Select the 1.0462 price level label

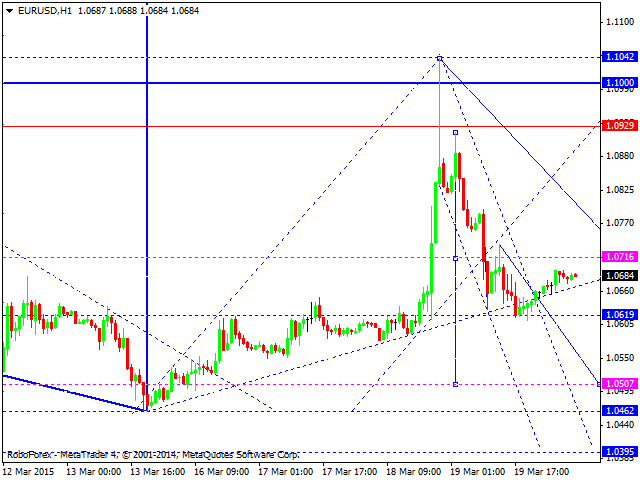[x=620, y=411]
